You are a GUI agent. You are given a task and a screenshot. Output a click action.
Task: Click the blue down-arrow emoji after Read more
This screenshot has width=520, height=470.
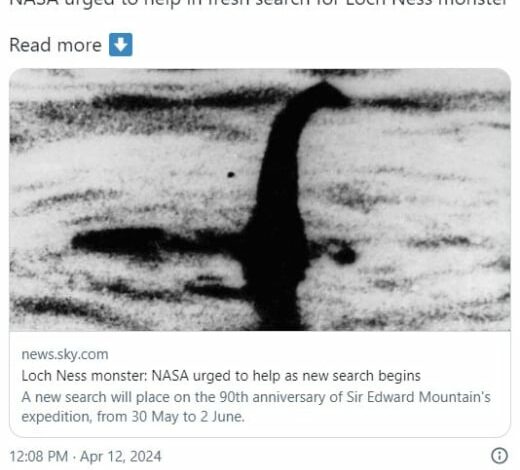point(121,44)
